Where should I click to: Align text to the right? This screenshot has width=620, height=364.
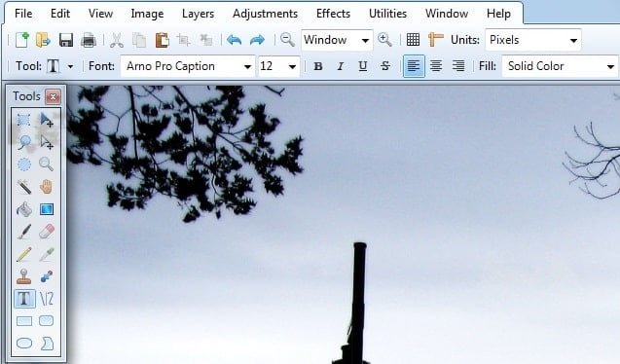click(x=458, y=66)
